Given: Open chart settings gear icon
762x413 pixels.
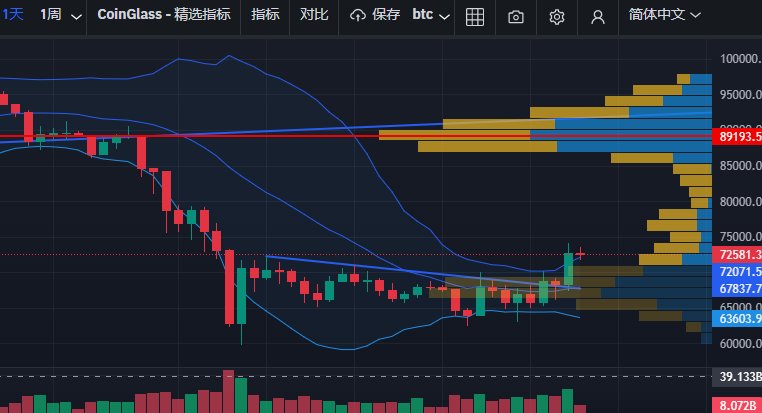Looking at the screenshot, I should pos(557,17).
